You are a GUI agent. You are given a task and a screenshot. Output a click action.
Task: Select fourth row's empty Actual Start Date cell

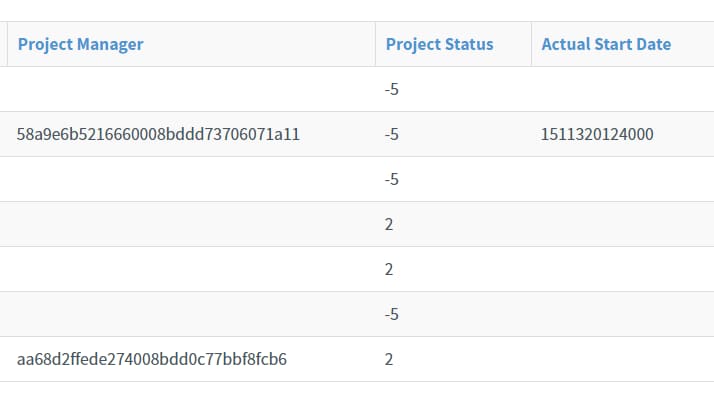tap(622, 224)
